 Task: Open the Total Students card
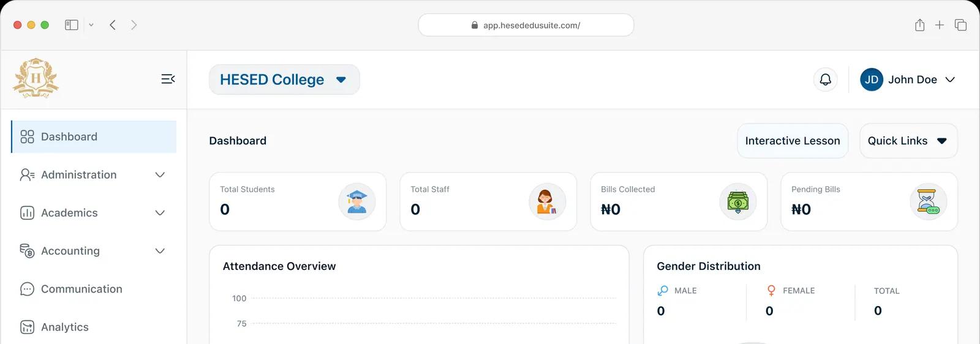298,201
